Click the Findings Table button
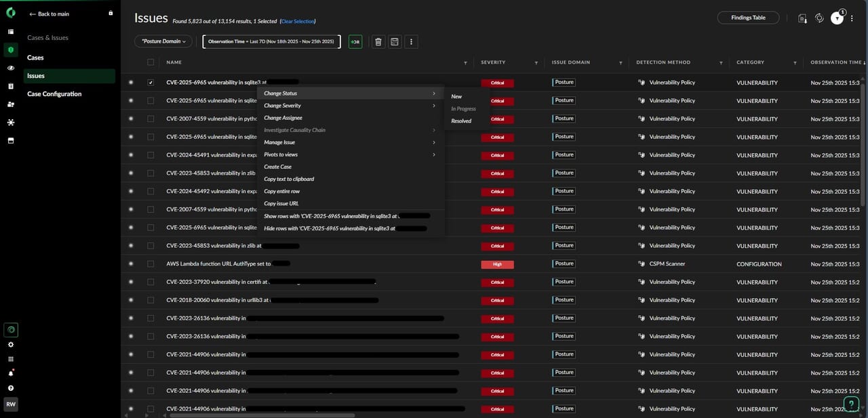 point(748,18)
